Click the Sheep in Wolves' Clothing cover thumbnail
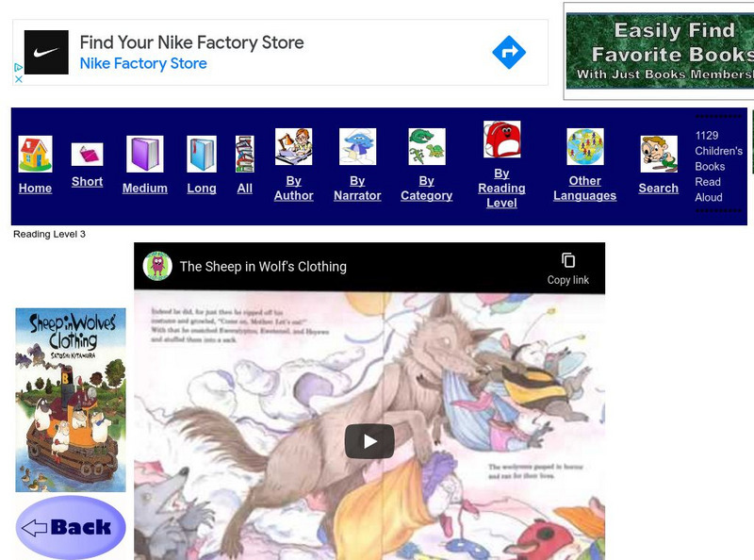This screenshot has height=560, width=754. [x=69, y=400]
